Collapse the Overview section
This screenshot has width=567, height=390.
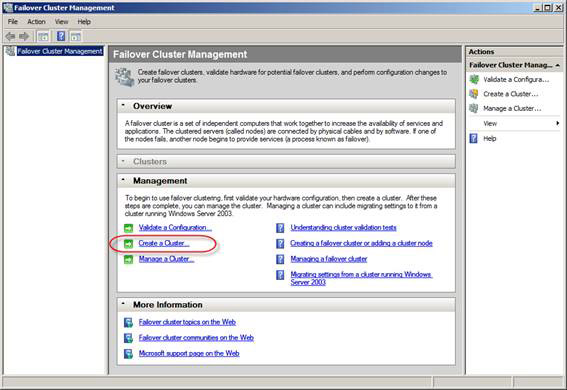tap(123, 105)
